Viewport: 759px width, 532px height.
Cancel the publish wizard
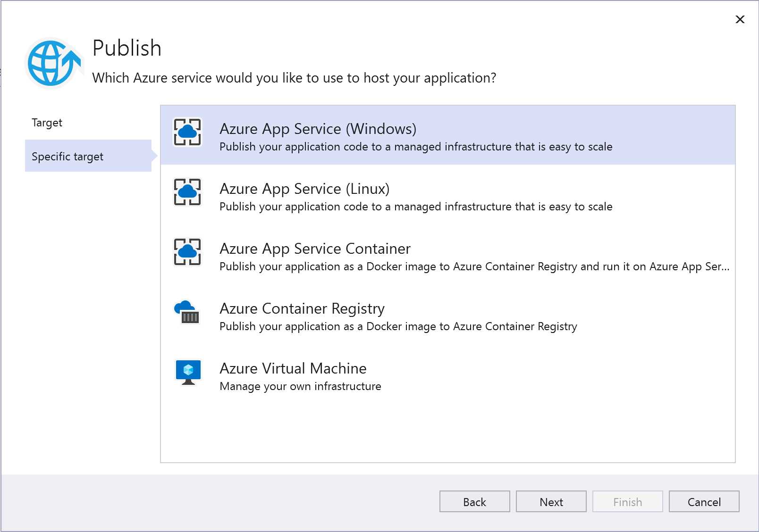703,501
